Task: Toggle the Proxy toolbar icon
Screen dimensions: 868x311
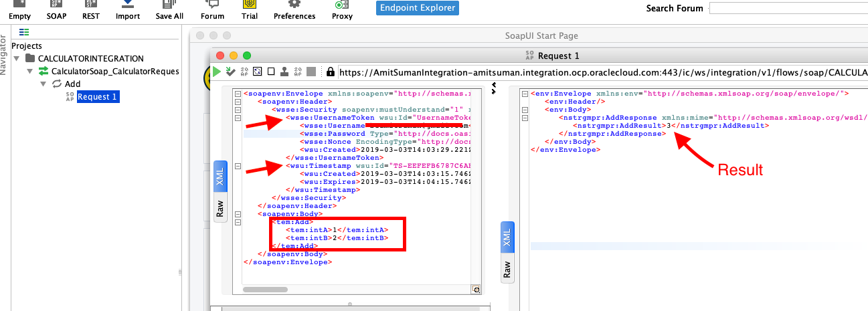Action: 342,10
